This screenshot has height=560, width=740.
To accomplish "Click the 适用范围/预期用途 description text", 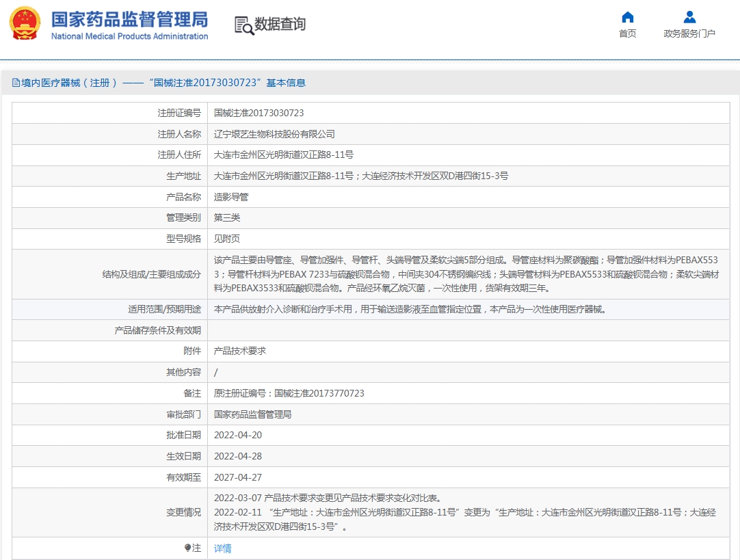I will (410, 310).
